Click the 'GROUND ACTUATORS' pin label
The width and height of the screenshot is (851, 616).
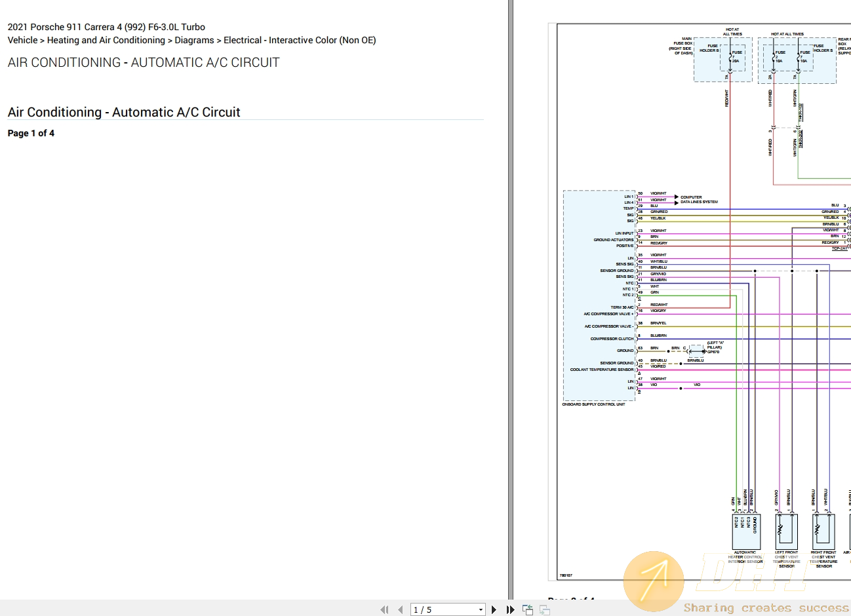(614, 240)
